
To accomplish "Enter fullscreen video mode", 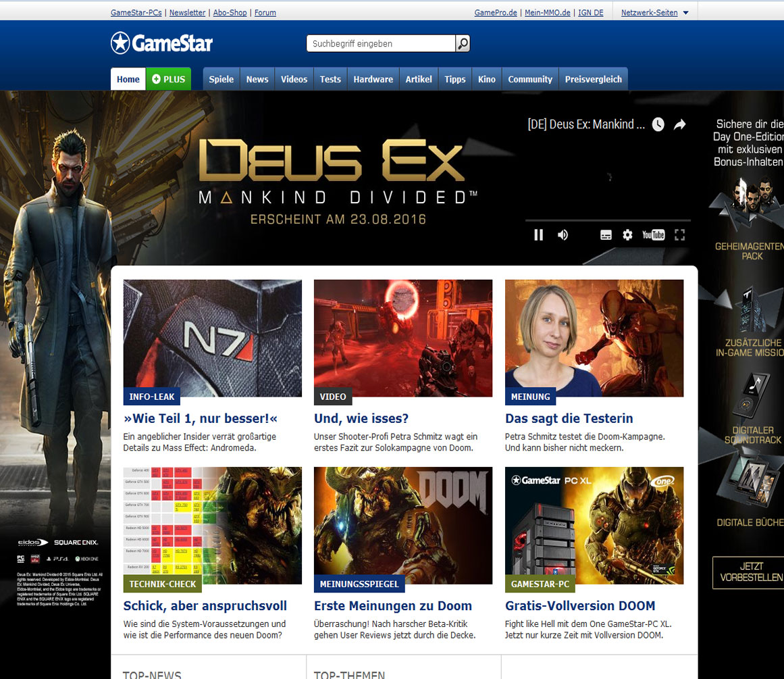I will point(679,234).
